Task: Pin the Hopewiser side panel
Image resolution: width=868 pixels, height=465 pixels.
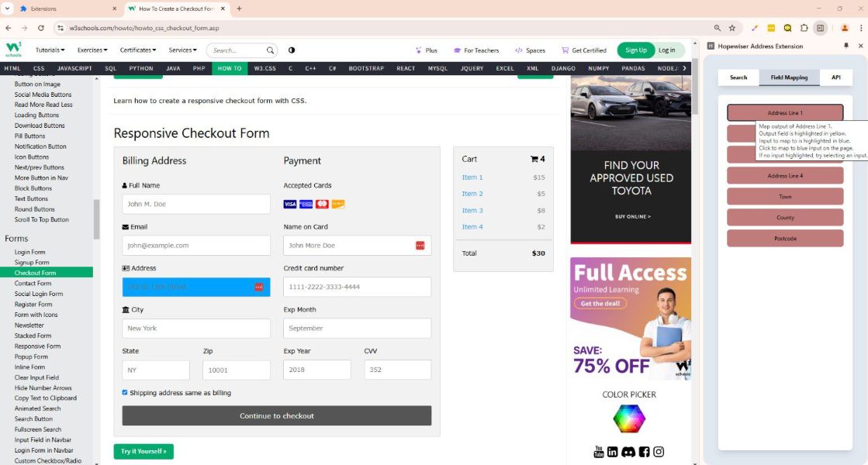Action: click(x=846, y=46)
